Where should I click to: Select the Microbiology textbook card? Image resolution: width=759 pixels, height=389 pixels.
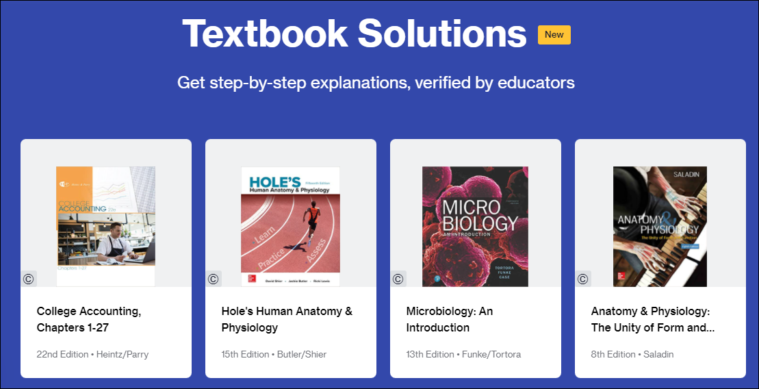[475, 258]
